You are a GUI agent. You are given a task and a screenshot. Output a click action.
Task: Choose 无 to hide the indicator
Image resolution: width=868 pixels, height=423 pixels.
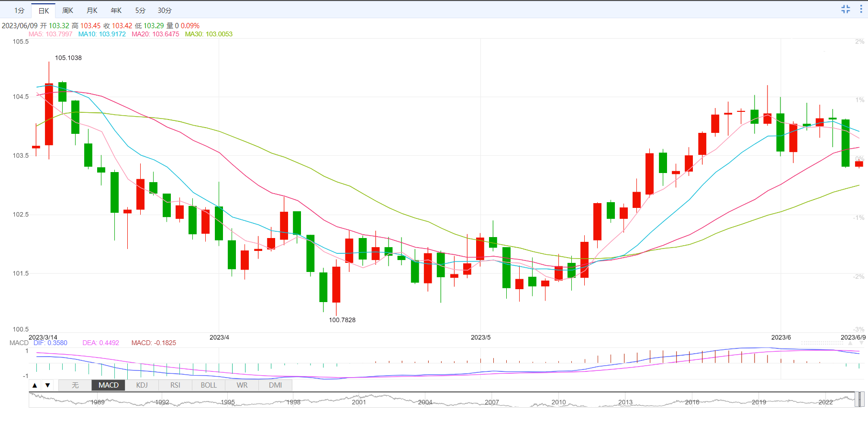75,385
